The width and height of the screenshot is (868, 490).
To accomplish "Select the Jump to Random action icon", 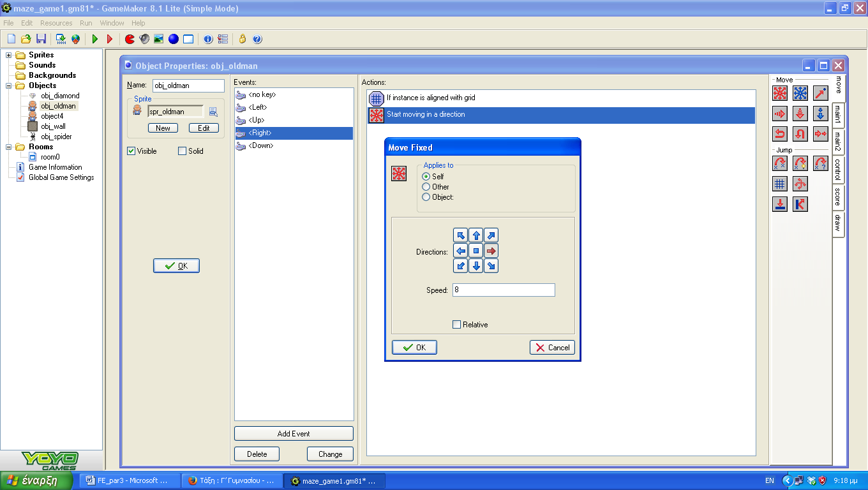I will (821, 163).
